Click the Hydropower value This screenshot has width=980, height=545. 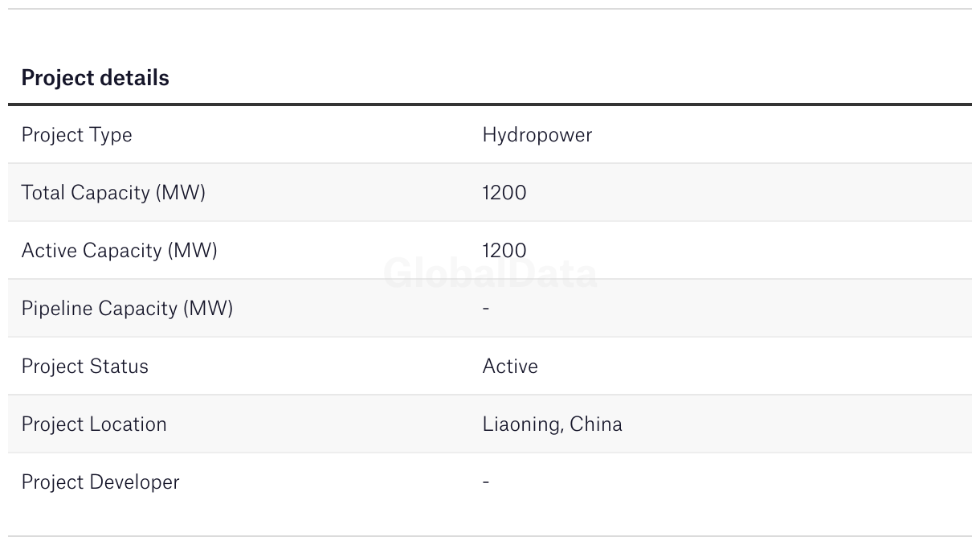point(537,135)
